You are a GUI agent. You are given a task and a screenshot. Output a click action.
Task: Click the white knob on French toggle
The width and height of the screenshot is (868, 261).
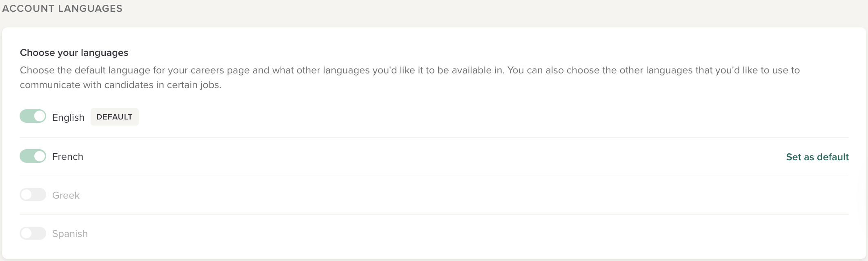[x=40, y=156]
